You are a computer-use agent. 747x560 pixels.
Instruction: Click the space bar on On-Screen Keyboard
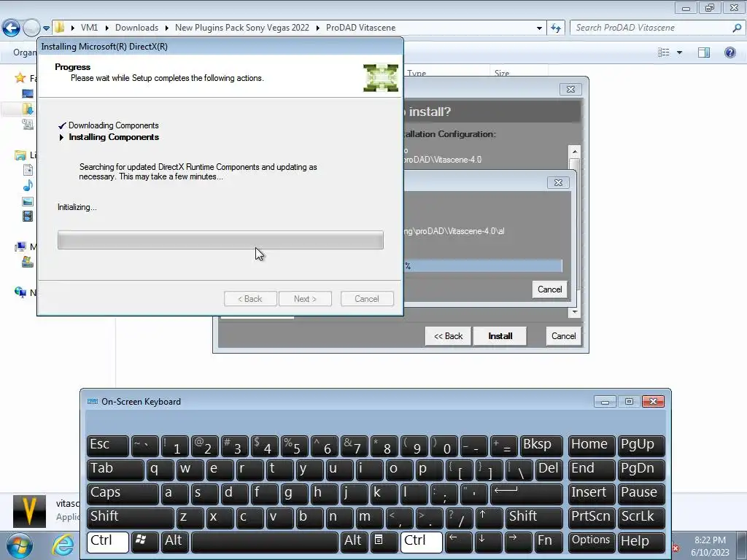click(x=265, y=542)
